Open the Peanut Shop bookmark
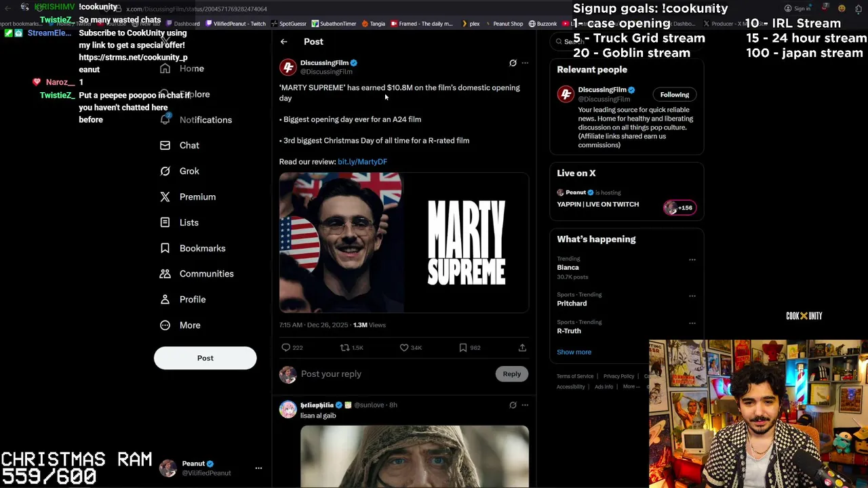The width and height of the screenshot is (868, 488). 504,24
